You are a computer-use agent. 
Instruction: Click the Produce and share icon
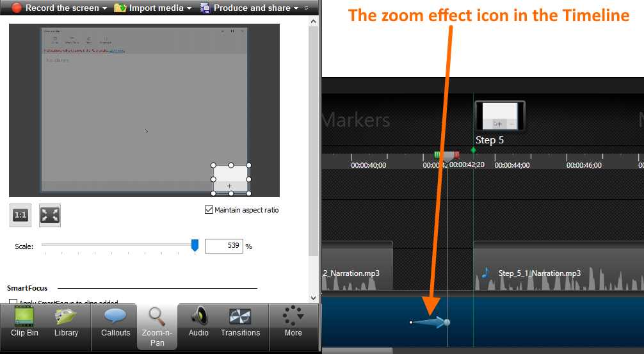click(x=205, y=8)
